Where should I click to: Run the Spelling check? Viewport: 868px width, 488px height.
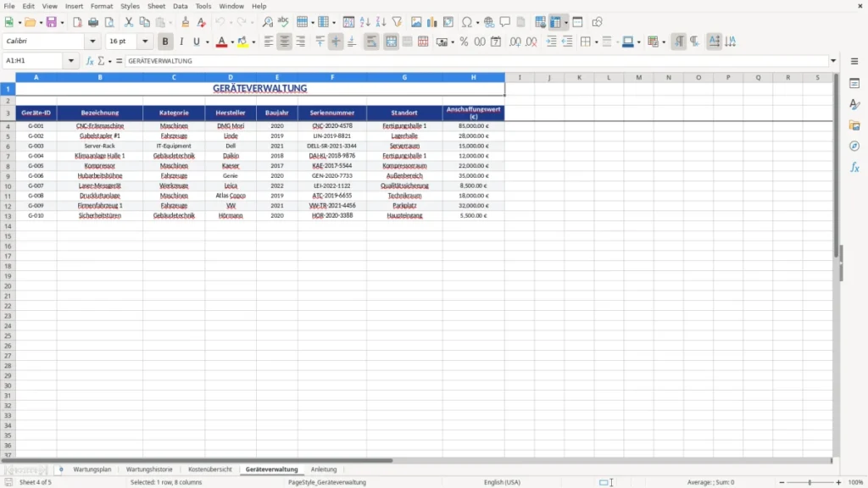283,22
